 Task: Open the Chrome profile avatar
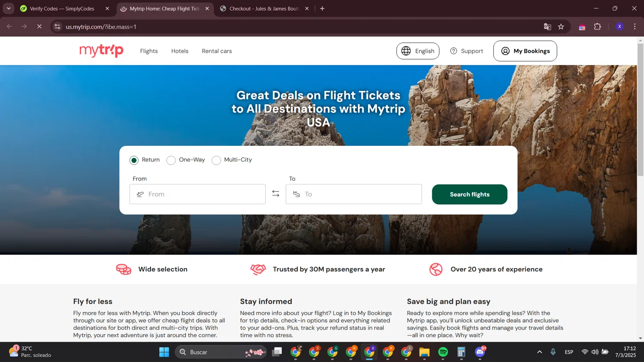620,27
